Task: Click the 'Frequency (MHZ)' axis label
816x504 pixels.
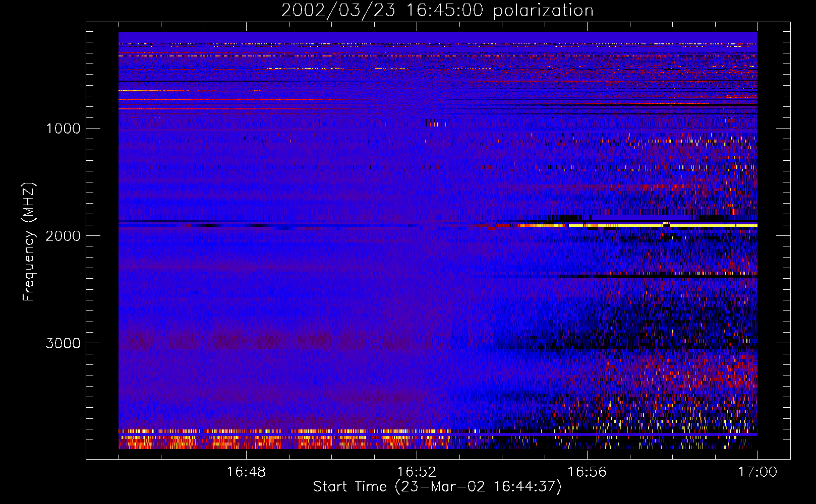Action: pyautogui.click(x=29, y=242)
